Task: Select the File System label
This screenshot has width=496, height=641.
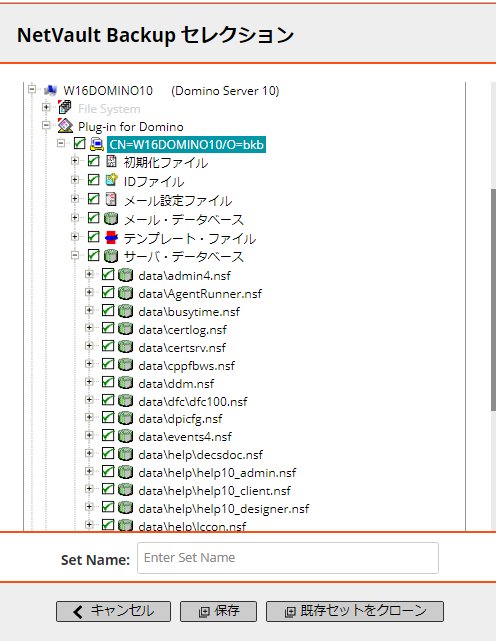Action: click(x=109, y=109)
